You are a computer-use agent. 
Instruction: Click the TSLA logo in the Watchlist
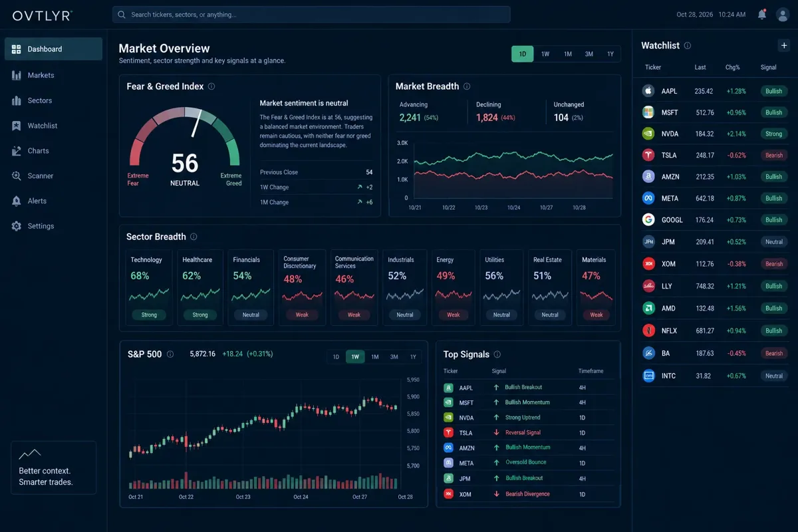coord(648,155)
